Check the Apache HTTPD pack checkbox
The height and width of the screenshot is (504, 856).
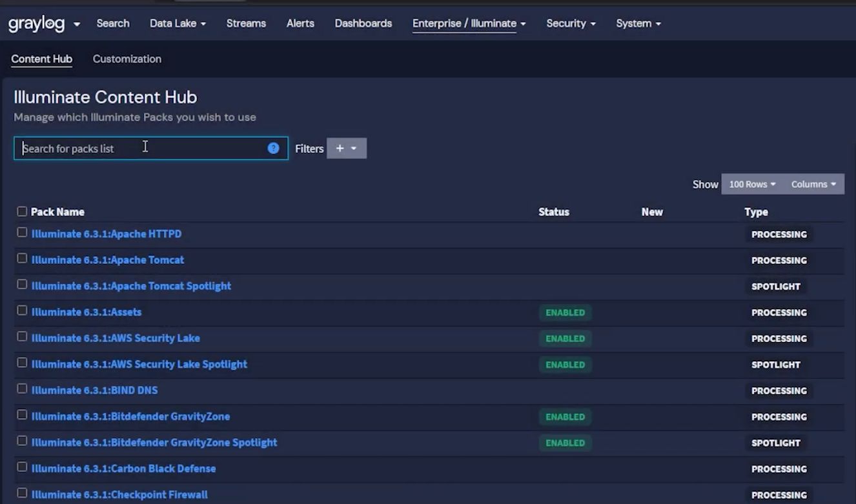pyautogui.click(x=22, y=232)
